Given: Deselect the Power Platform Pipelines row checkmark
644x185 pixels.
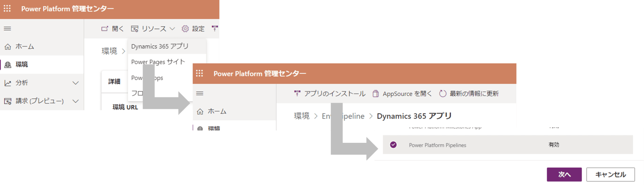Looking at the screenshot, I should click(393, 145).
